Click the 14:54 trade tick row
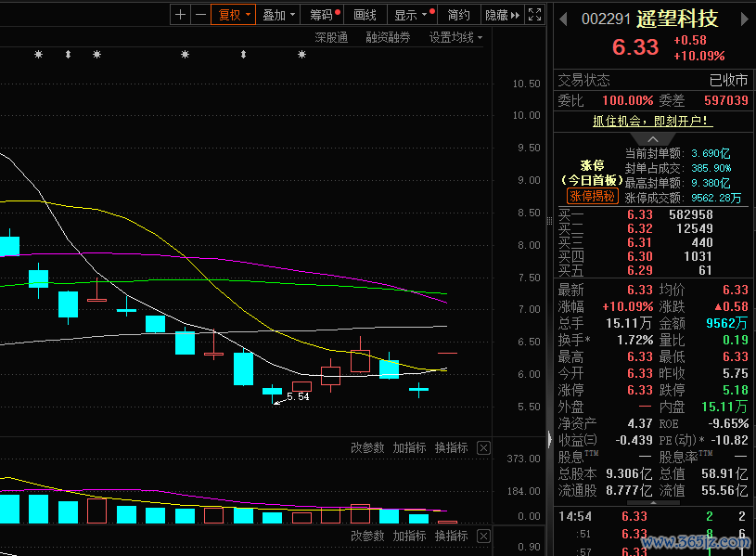This screenshot has width=756, height=556. click(x=653, y=516)
